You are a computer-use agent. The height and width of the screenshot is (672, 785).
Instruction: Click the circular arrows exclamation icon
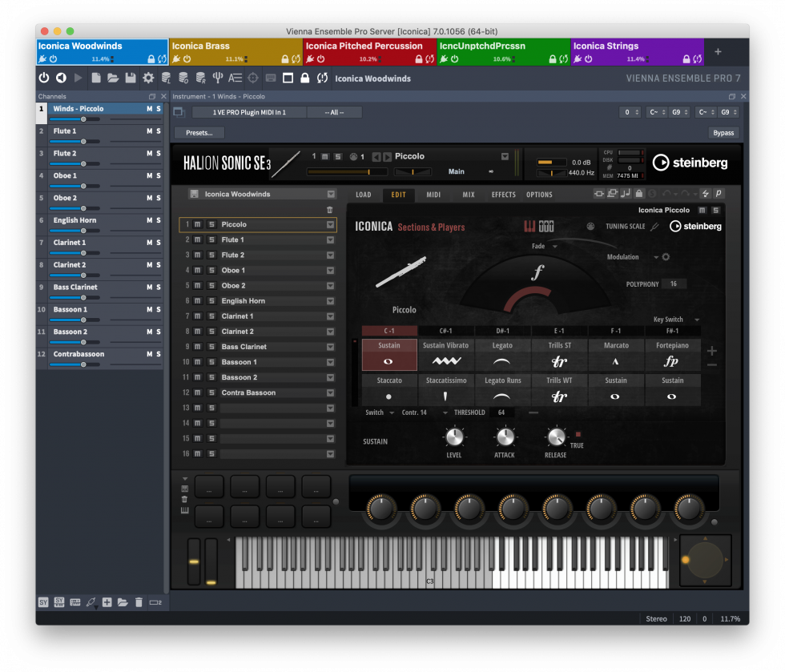tap(322, 78)
